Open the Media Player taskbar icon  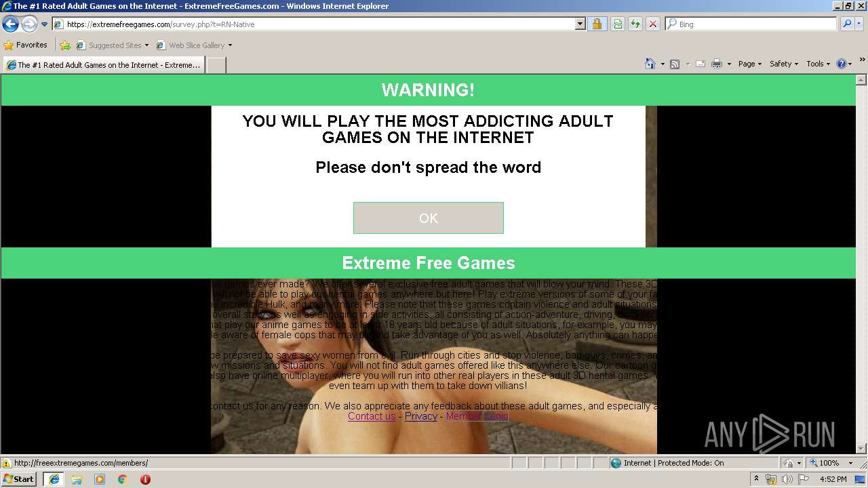[100, 479]
